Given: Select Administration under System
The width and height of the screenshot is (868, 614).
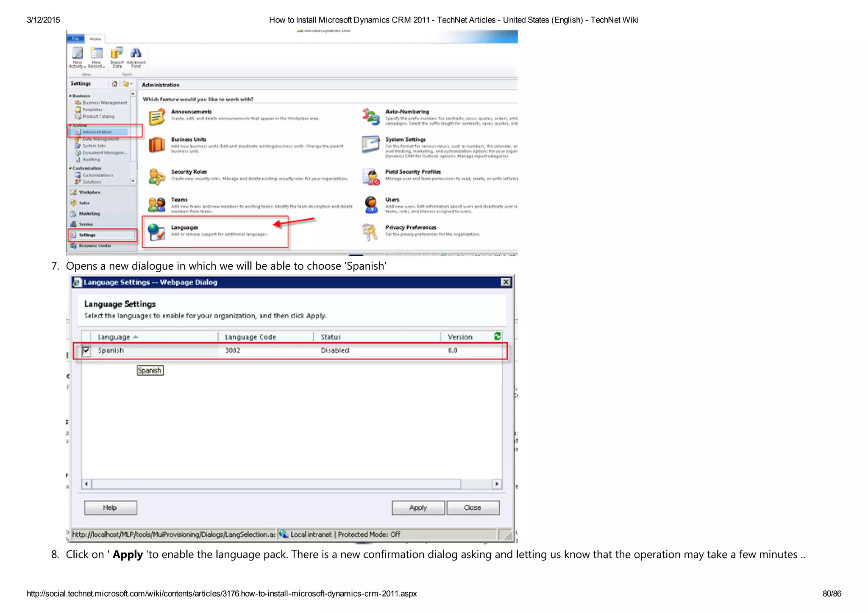Looking at the screenshot, I should point(97,132).
